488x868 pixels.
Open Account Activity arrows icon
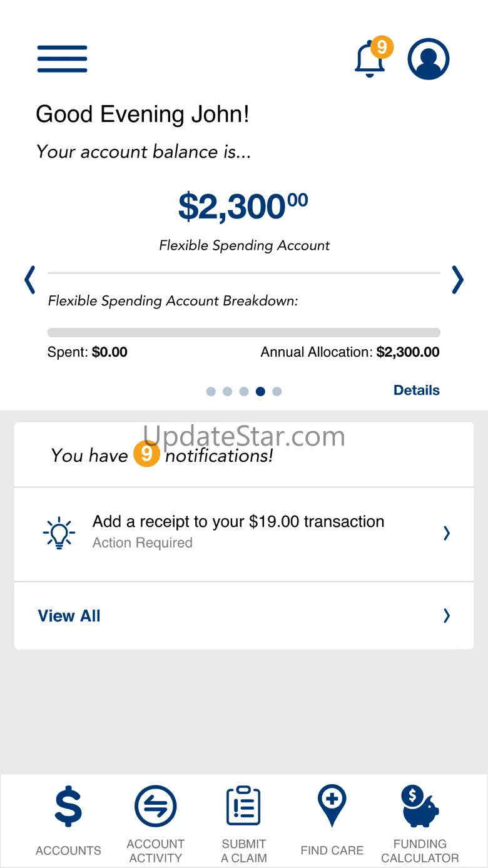(156, 807)
